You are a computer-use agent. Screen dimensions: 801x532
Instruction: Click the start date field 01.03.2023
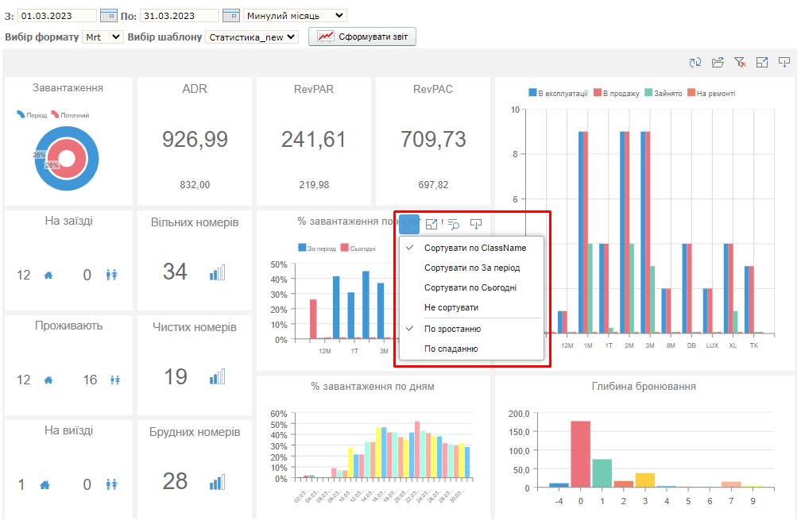click(56, 16)
